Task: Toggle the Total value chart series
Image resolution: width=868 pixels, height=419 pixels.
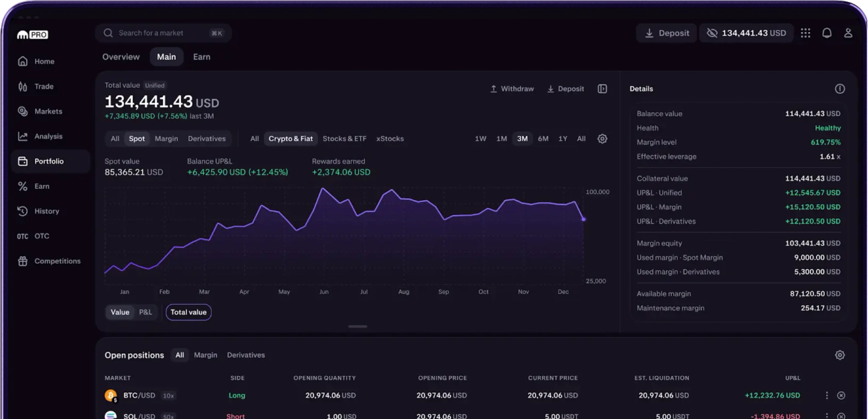Action: [188, 312]
